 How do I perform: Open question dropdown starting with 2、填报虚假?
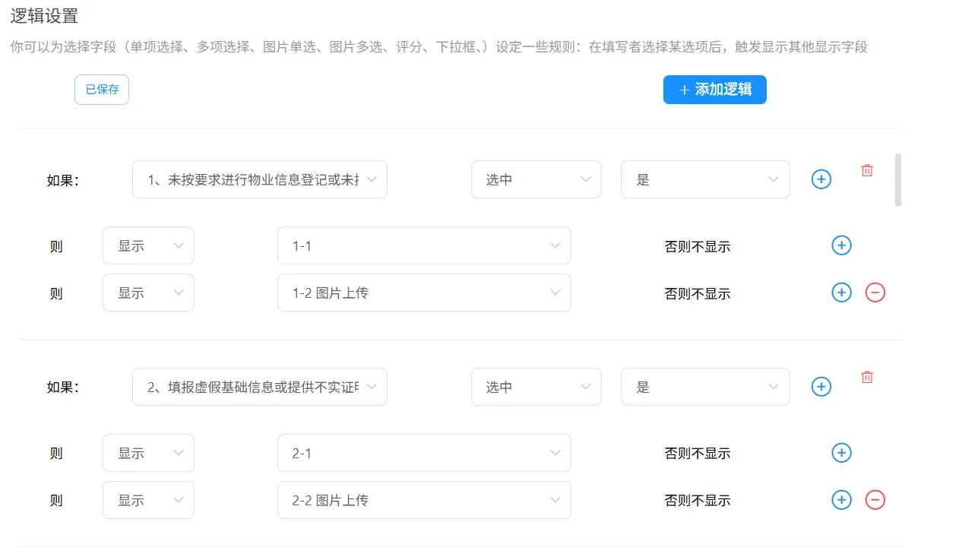tap(259, 387)
